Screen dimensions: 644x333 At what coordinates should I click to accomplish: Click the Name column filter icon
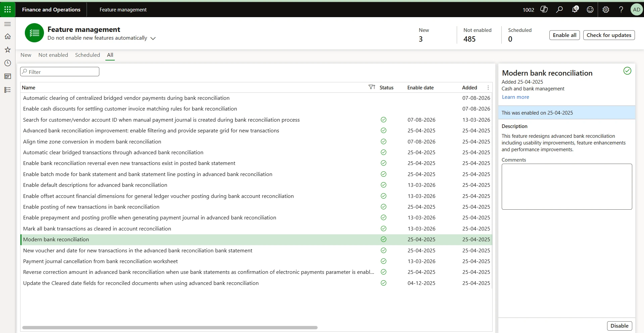click(x=371, y=87)
